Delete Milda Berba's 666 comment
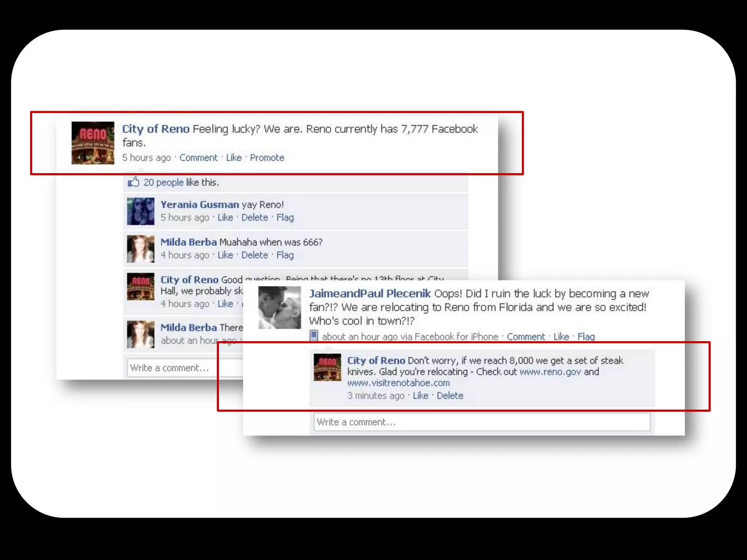This screenshot has width=747, height=560. pyautogui.click(x=255, y=255)
